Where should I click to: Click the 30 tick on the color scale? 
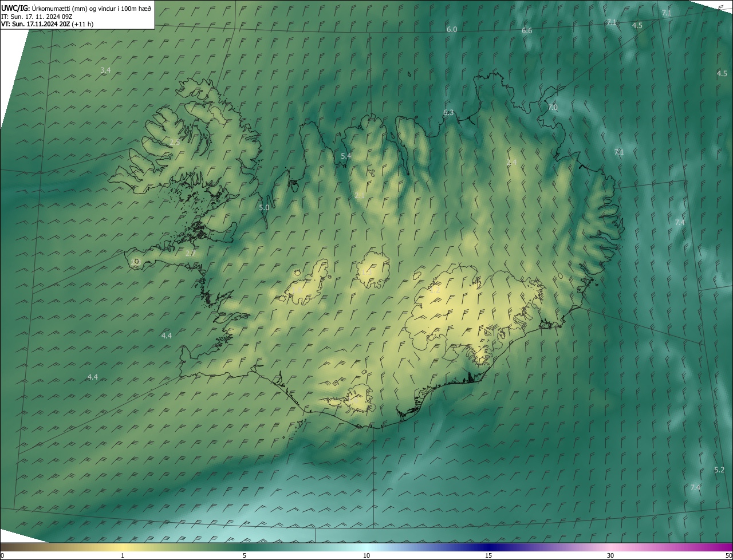click(610, 555)
